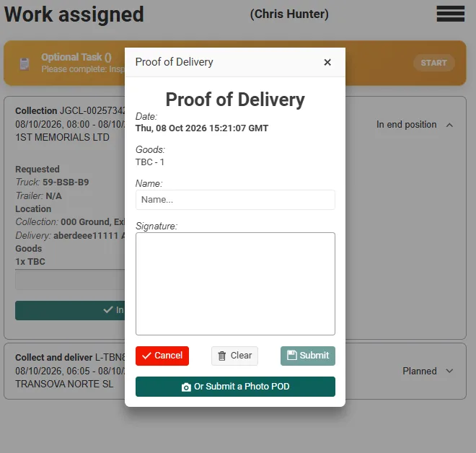Submit the proof of delivery
Image resolution: width=476 pixels, height=453 pixels.
[x=308, y=356]
